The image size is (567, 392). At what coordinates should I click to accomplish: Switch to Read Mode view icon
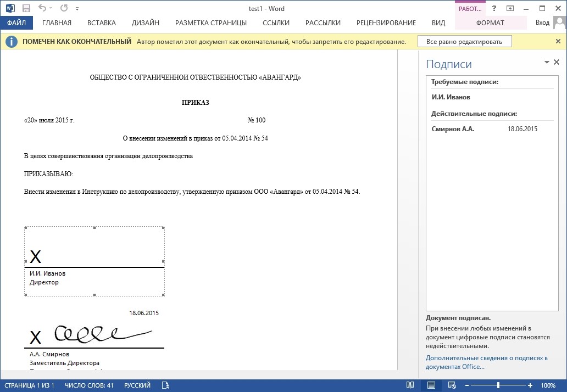pos(410,385)
